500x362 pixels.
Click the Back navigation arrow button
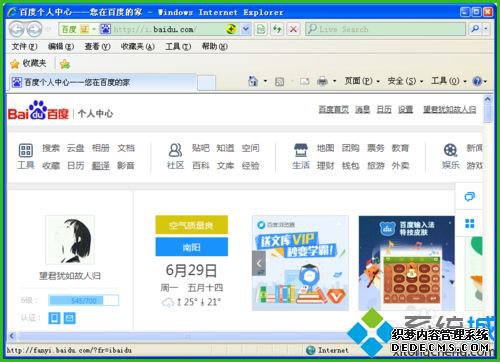tap(16, 29)
